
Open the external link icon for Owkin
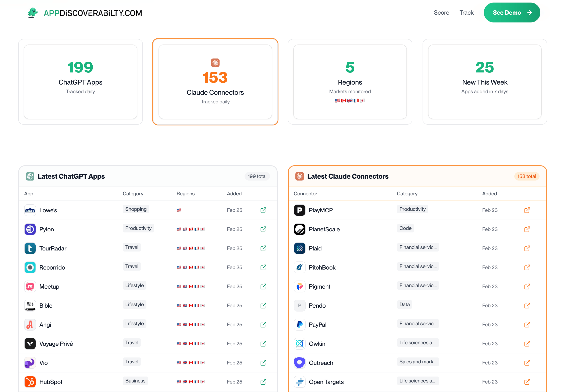pos(527,343)
